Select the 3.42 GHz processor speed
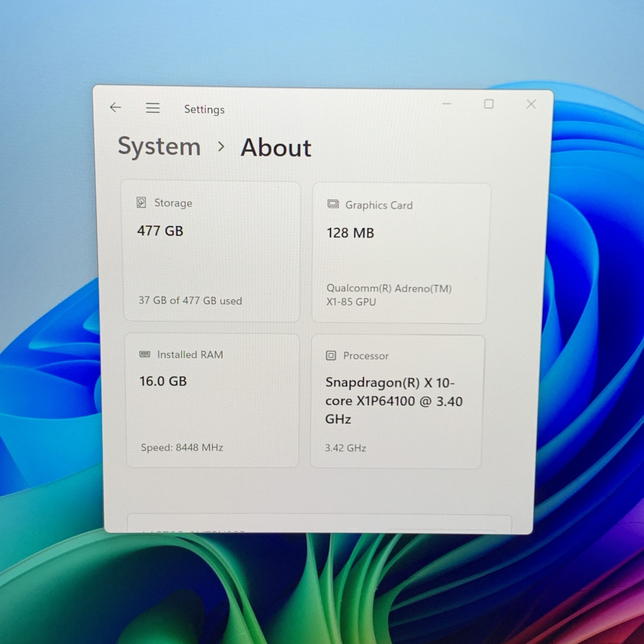Screen dimensions: 644x644 coord(345,448)
